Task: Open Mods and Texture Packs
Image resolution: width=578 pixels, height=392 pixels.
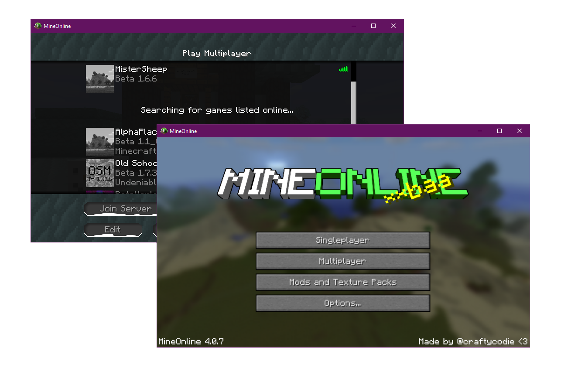Action: click(x=343, y=282)
